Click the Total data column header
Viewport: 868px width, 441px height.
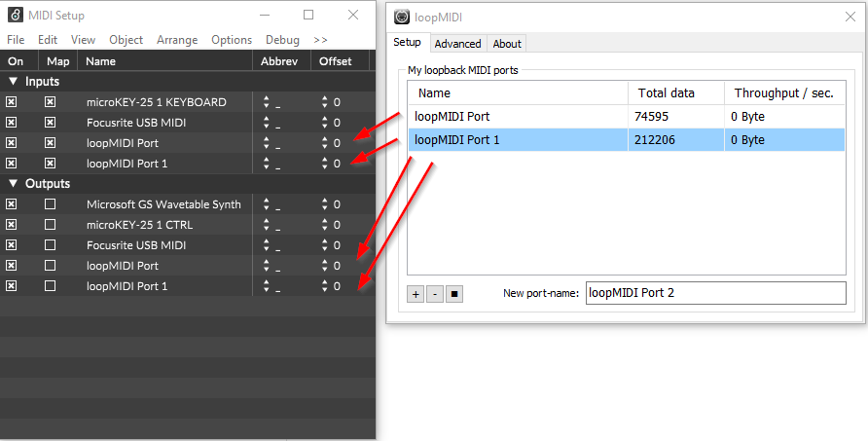tap(676, 93)
